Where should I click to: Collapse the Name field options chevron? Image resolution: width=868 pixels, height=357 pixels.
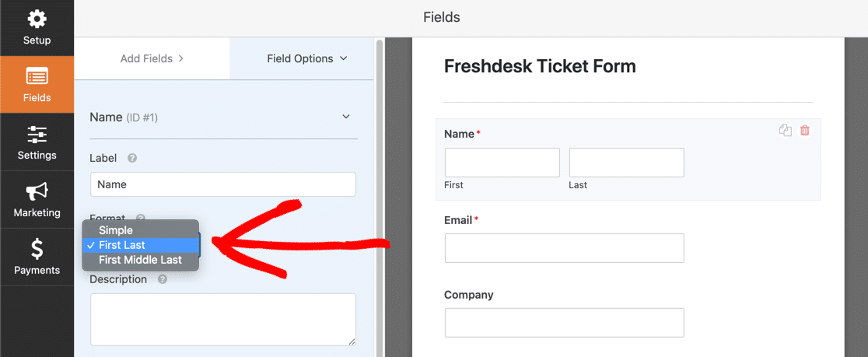pyautogui.click(x=346, y=117)
